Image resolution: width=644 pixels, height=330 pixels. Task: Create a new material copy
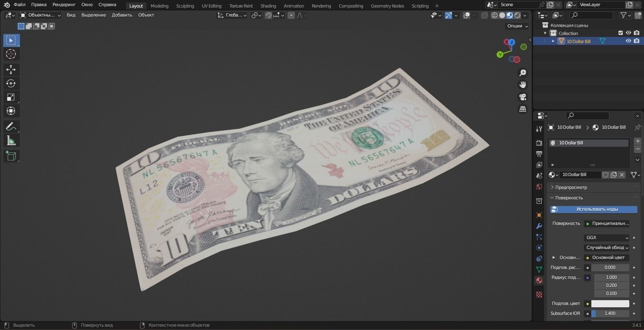(x=614, y=175)
